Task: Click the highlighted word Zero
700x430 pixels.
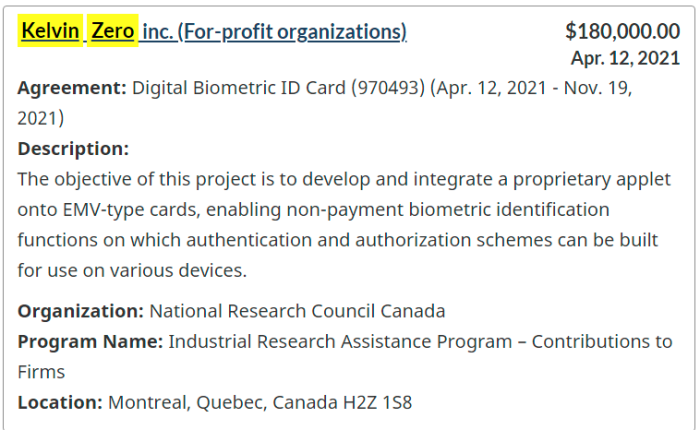Action: click(112, 31)
